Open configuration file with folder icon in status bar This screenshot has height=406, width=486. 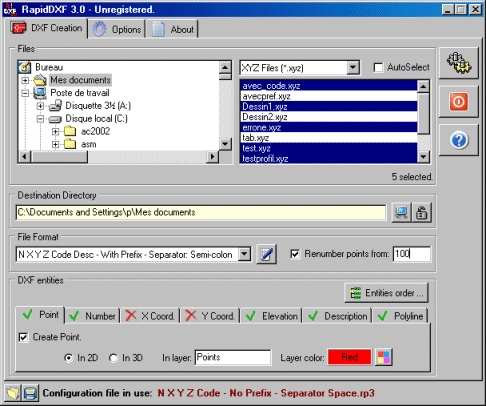tap(13, 393)
